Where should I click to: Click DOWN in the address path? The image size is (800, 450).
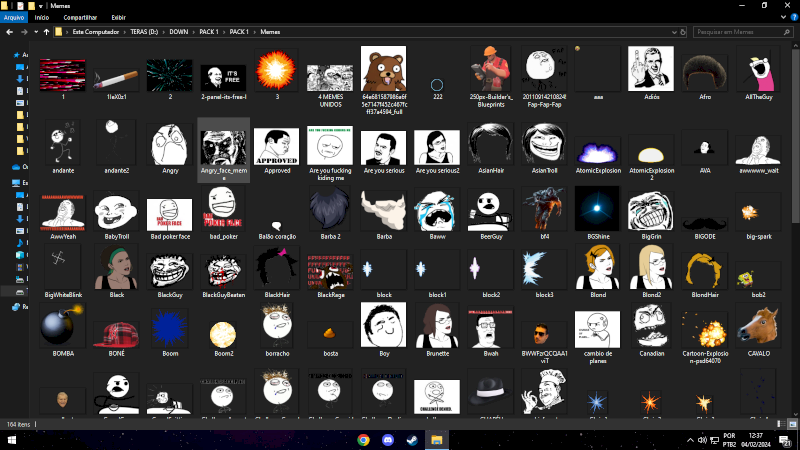pos(179,32)
